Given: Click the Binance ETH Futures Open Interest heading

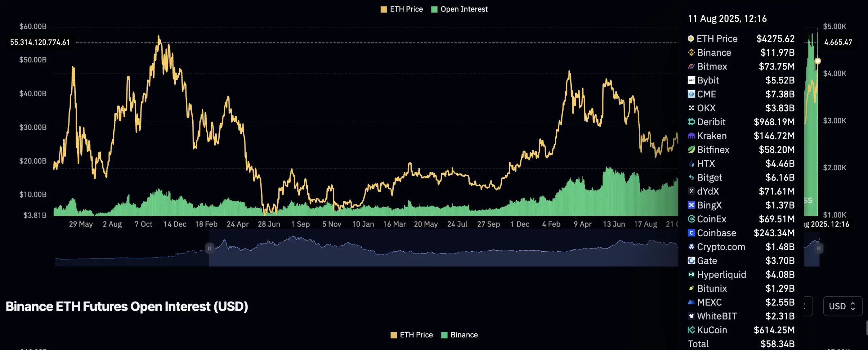Looking at the screenshot, I should pyautogui.click(x=127, y=307).
